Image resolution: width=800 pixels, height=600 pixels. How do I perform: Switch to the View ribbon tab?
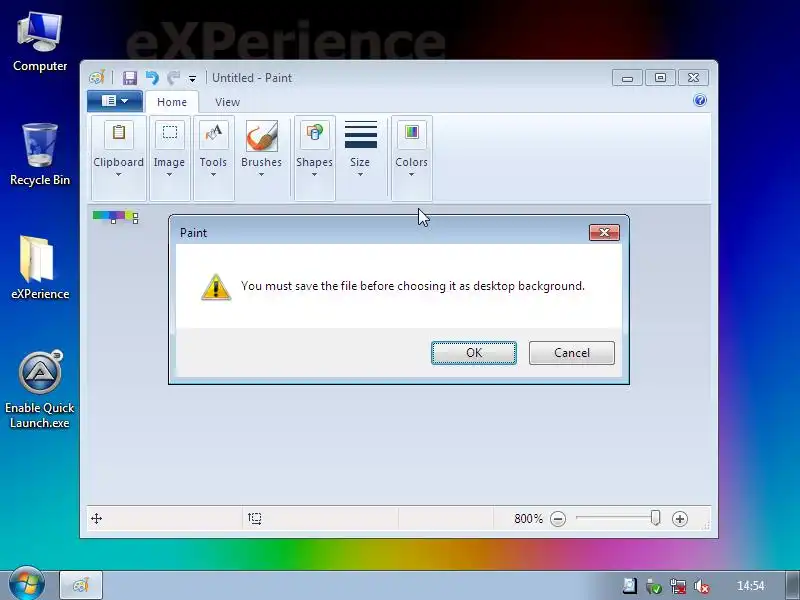[228, 102]
